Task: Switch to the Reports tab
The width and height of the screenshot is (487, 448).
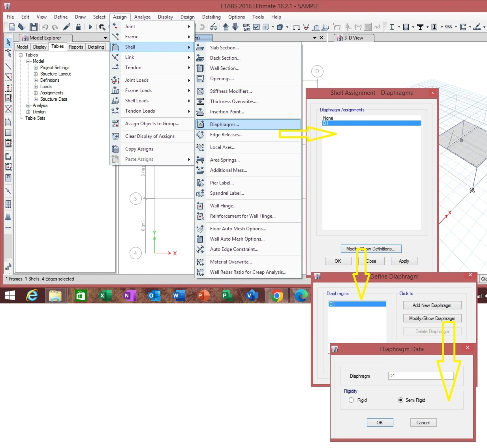Action: click(76, 47)
